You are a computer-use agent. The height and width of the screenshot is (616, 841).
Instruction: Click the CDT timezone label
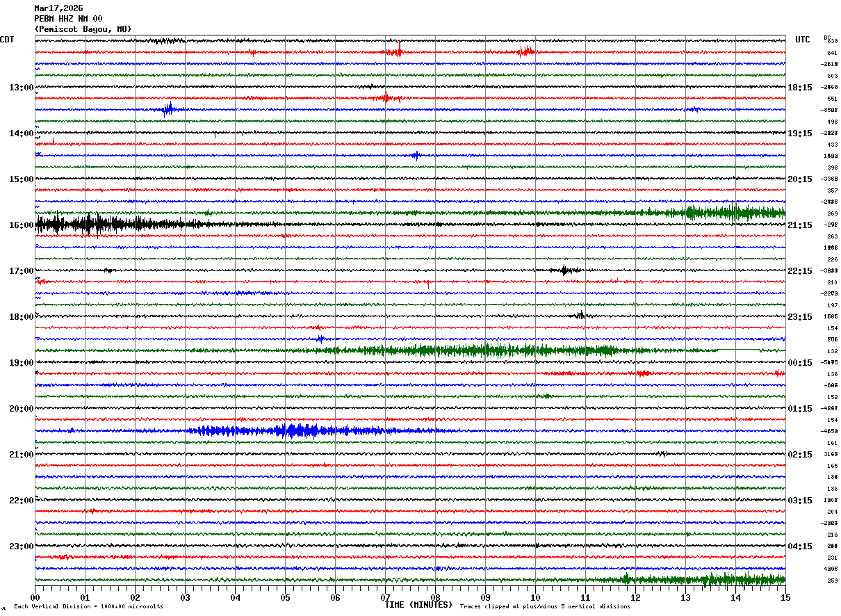point(7,40)
